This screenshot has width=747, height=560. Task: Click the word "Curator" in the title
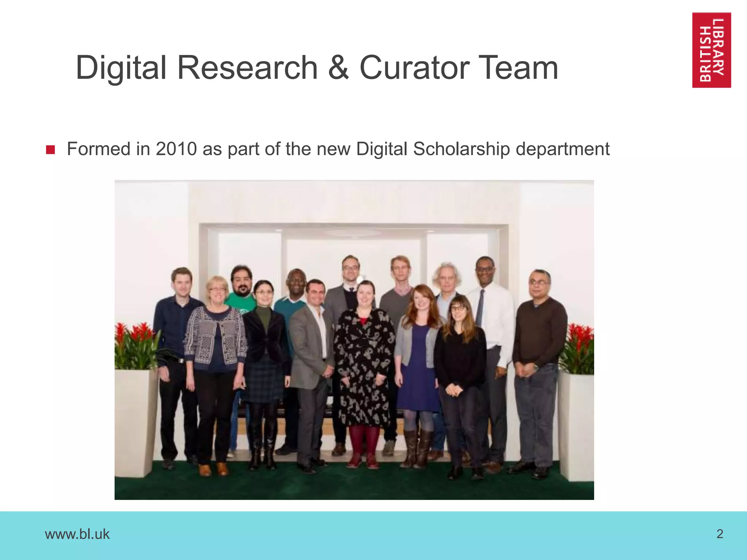(414, 68)
